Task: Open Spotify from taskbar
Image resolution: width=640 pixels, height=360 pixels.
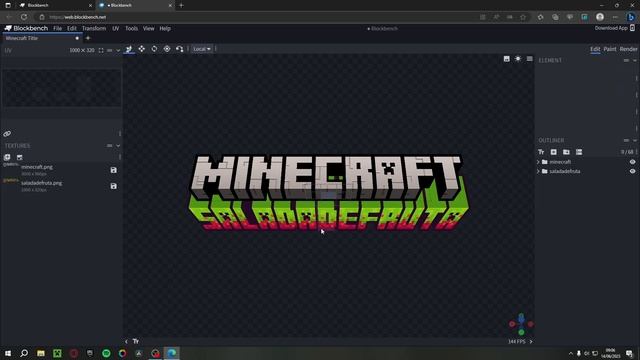Action: pyautogui.click(x=106, y=353)
